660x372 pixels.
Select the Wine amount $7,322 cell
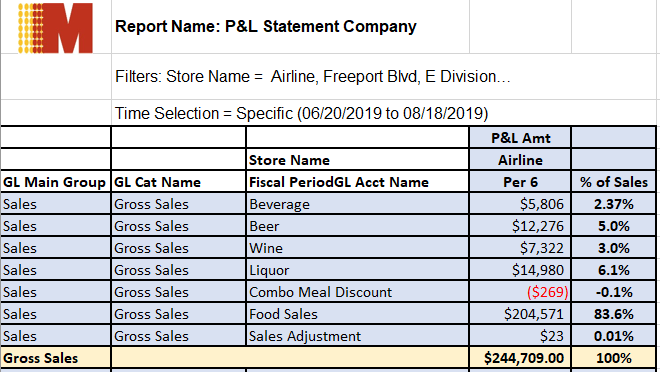[x=520, y=248]
